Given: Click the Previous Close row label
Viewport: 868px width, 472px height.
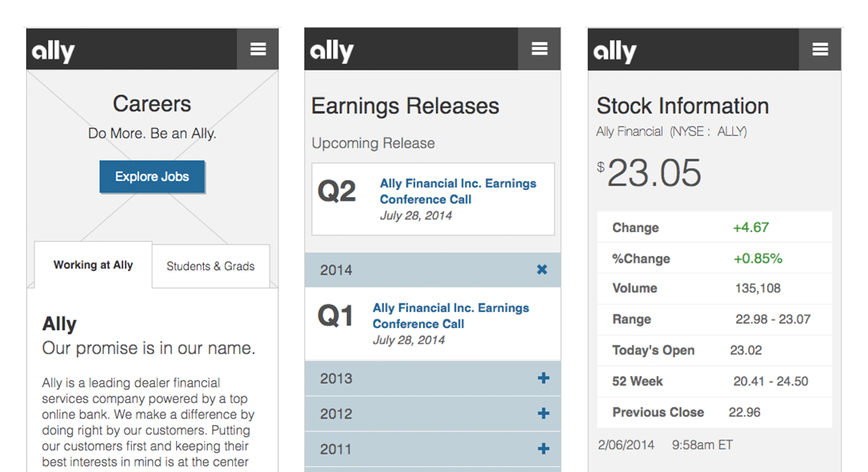Looking at the screenshot, I should coord(658,412).
